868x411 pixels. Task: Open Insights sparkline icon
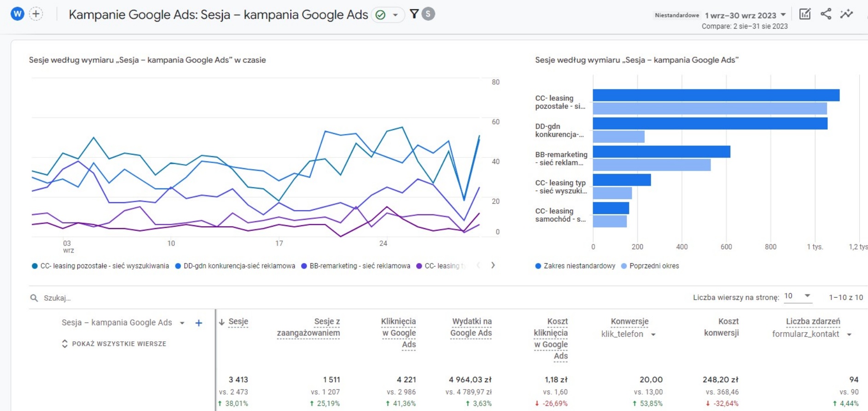point(846,14)
